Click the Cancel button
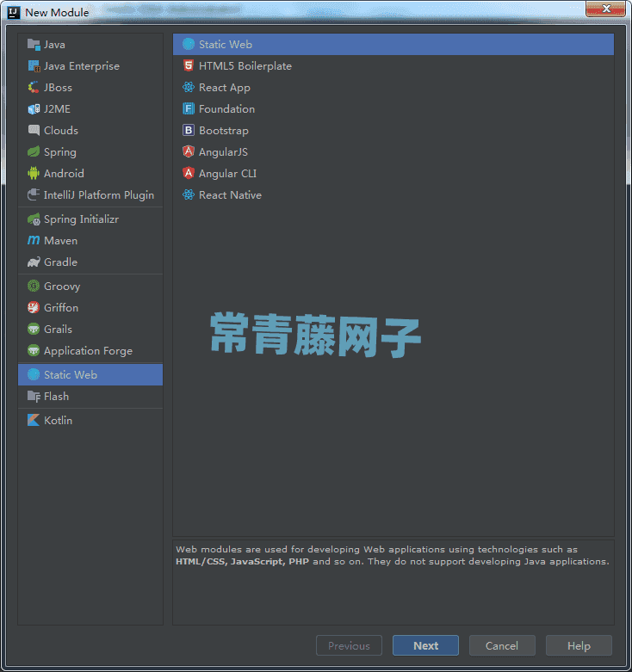Viewport: 632px width, 672px height. [x=502, y=645]
